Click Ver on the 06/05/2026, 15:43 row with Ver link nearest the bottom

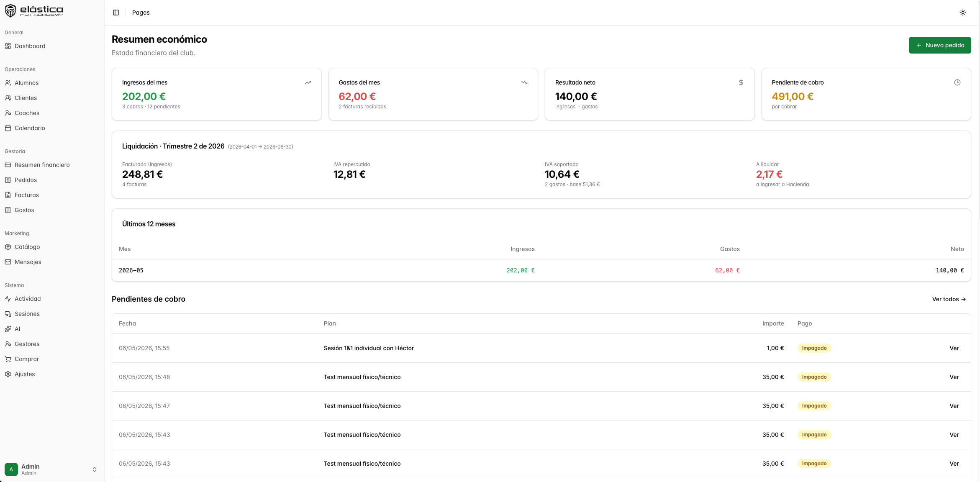pyautogui.click(x=954, y=464)
